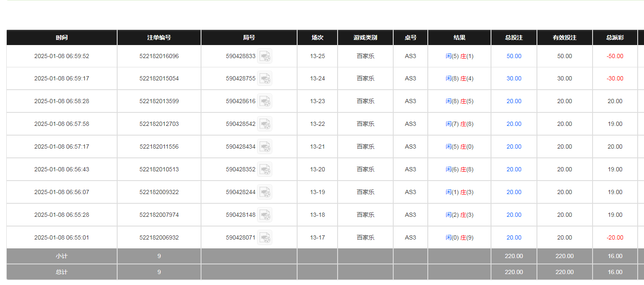Click the 结果 column header
Viewport: 644px width, 285px height.
pyautogui.click(x=459, y=37)
